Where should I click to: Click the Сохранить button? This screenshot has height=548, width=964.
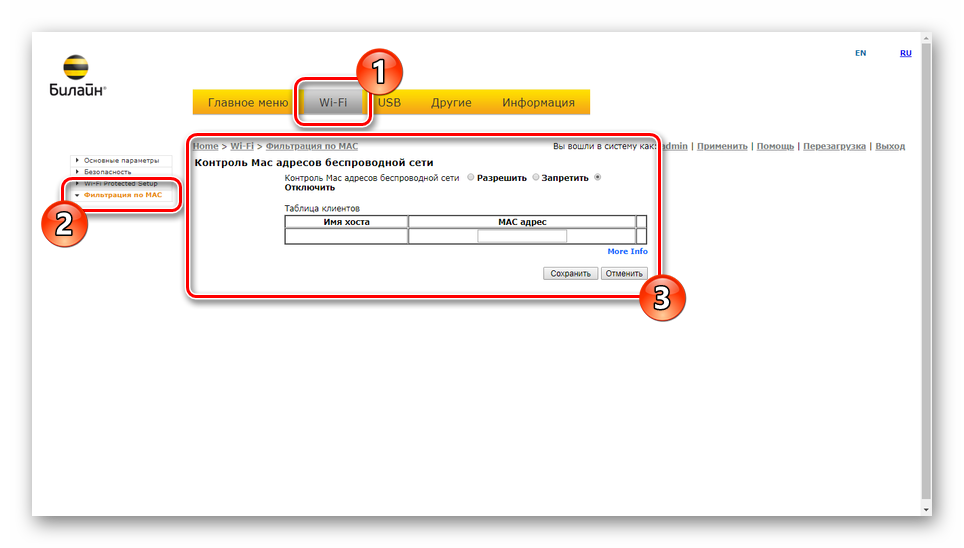pyautogui.click(x=570, y=273)
